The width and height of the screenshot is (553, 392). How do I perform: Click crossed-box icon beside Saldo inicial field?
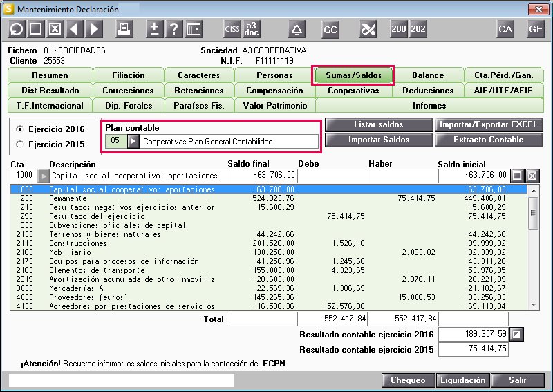[x=532, y=176]
